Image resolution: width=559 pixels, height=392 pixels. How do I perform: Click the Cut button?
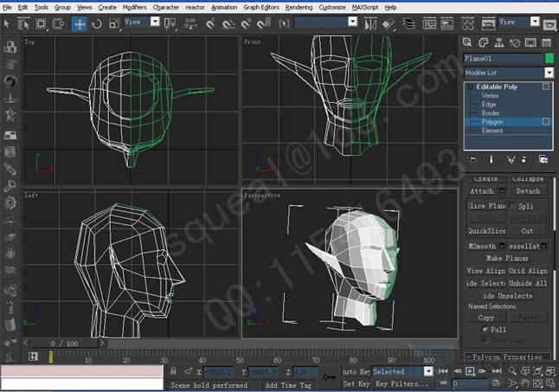(x=527, y=231)
